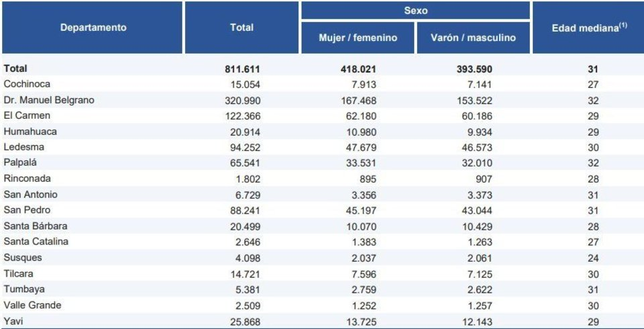Click the Humahuaca department name

tap(30, 132)
